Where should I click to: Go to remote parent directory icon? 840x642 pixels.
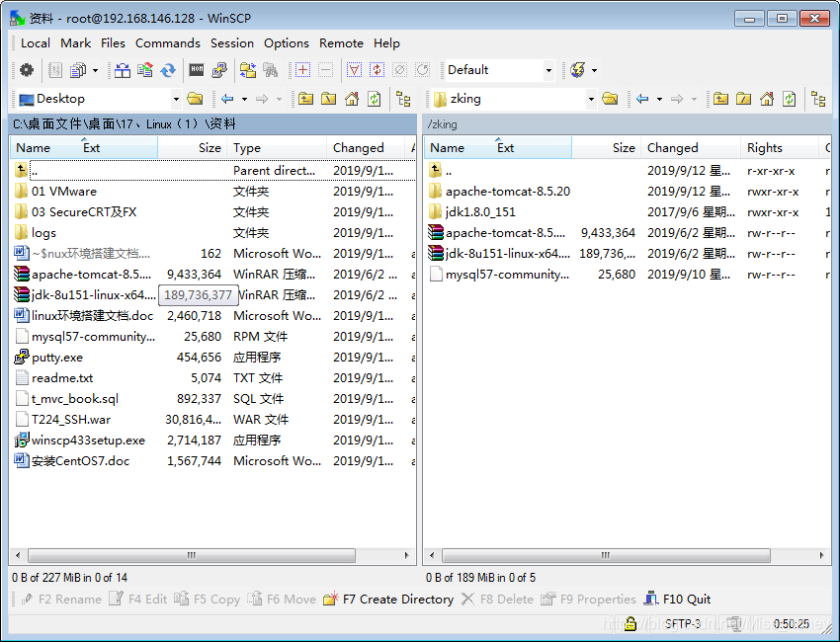click(x=720, y=99)
